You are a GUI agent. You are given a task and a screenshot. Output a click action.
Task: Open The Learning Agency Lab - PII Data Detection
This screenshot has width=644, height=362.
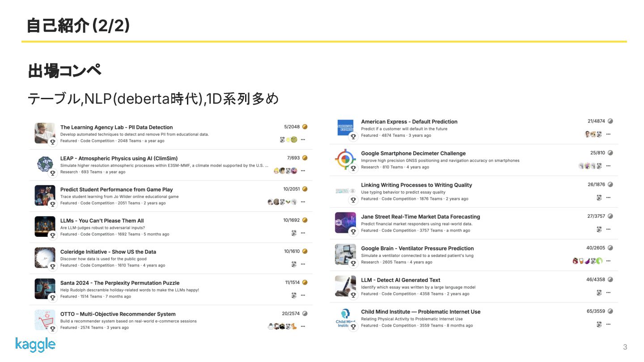116,127
